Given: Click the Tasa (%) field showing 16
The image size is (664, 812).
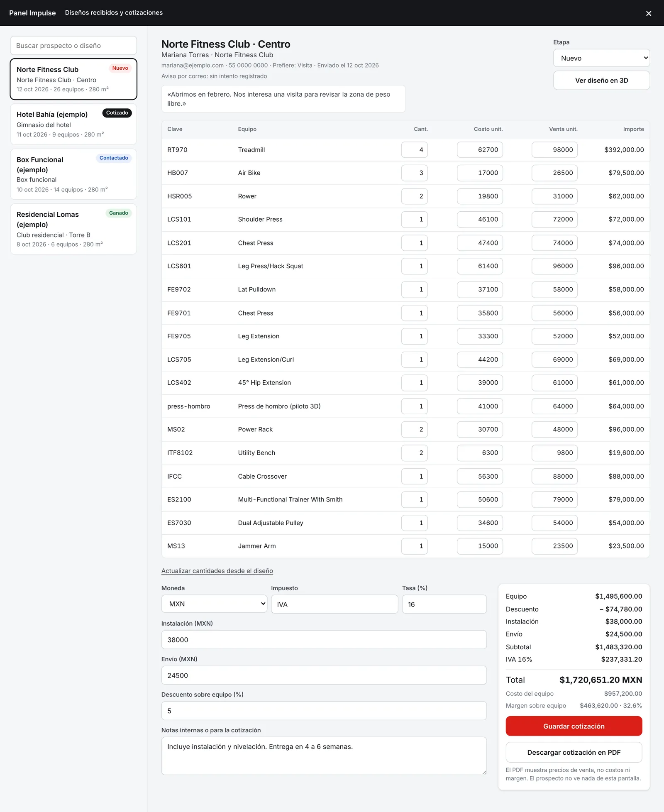Looking at the screenshot, I should click(444, 604).
